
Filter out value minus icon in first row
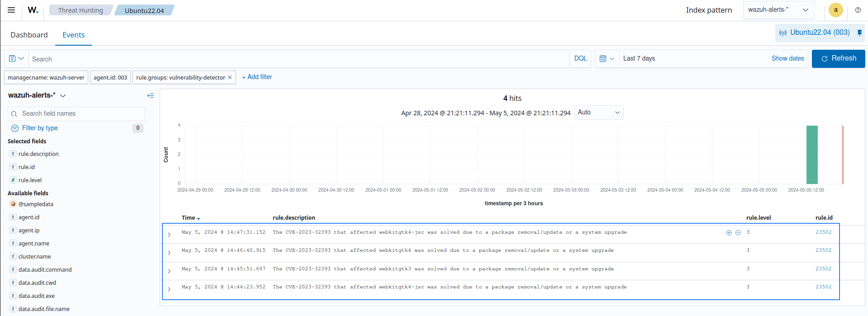coord(738,232)
